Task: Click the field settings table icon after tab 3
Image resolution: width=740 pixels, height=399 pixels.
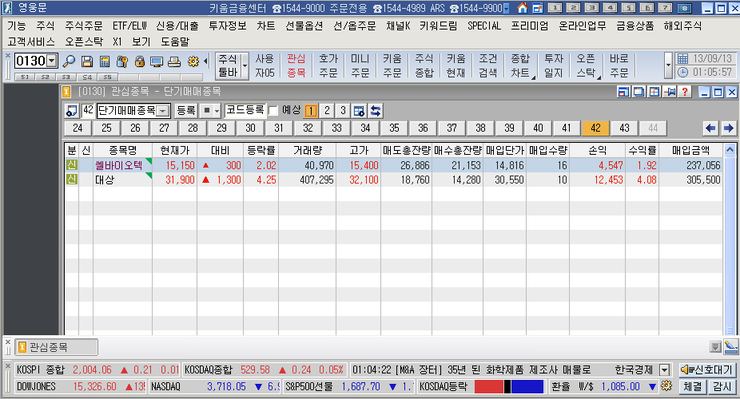Action: (x=359, y=111)
